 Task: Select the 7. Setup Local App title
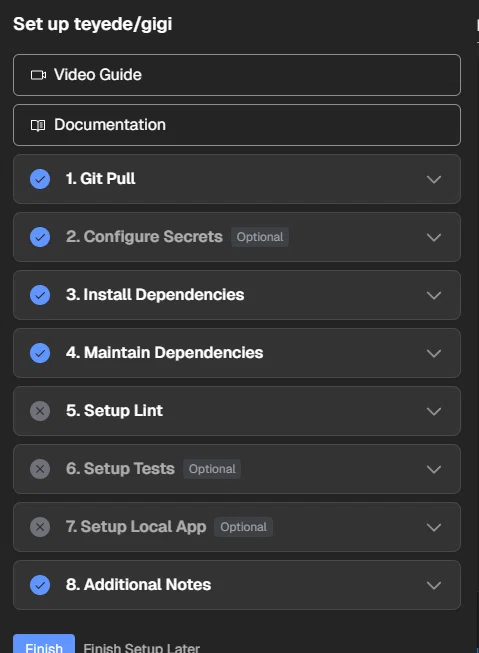(136, 526)
